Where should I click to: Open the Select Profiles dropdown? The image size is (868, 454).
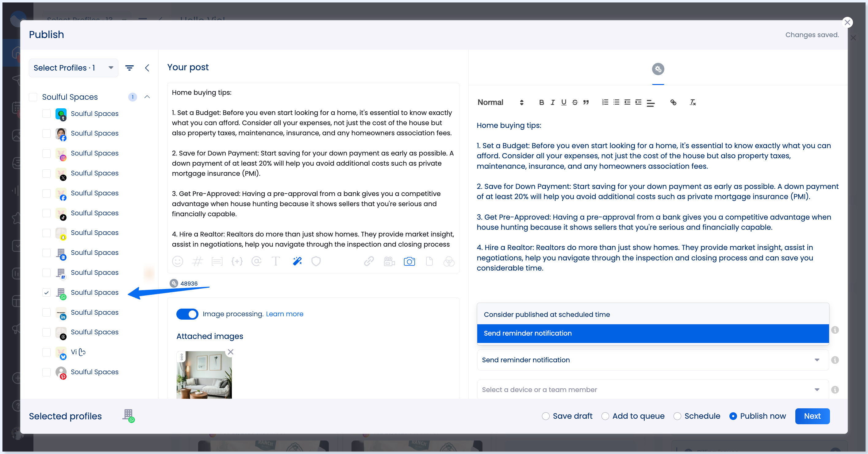(73, 68)
